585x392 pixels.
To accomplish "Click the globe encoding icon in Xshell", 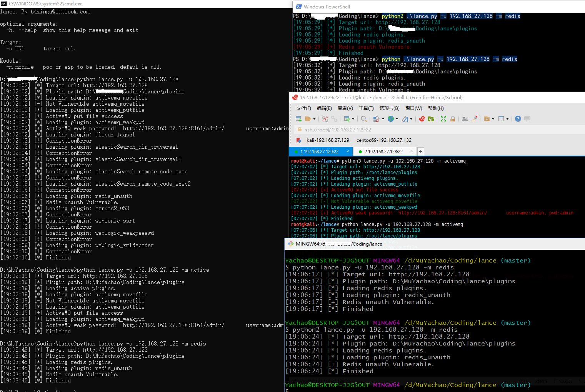I will coord(391,119).
